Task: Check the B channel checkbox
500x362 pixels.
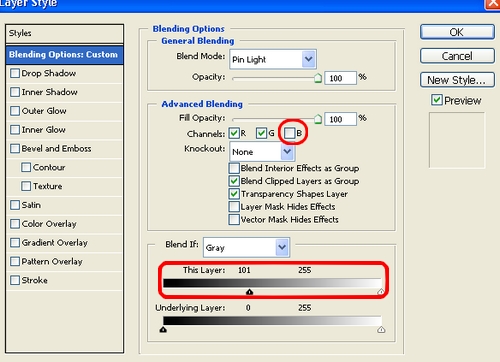Action: point(290,133)
